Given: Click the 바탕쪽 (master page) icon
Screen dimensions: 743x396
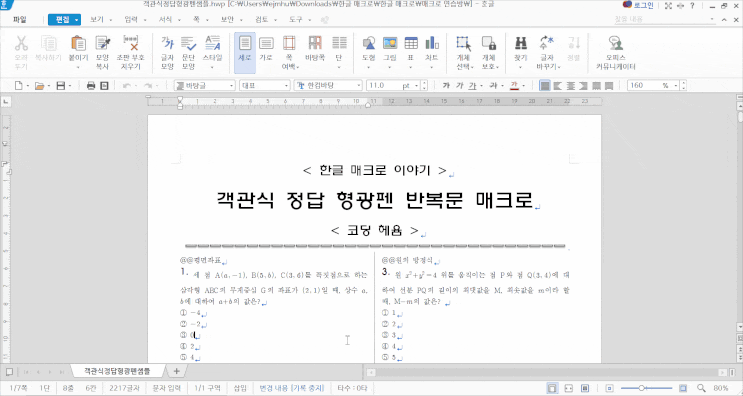Looking at the screenshot, I should (315, 44).
